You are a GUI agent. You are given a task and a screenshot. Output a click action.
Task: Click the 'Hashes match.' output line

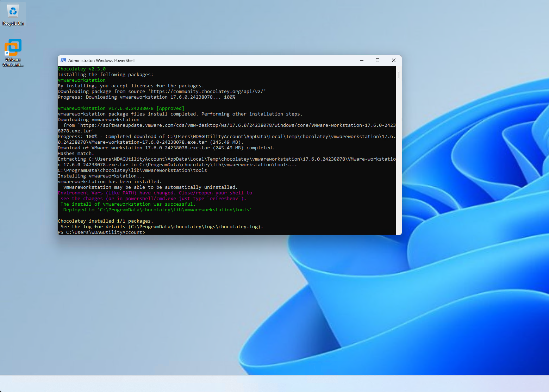pyautogui.click(x=76, y=154)
